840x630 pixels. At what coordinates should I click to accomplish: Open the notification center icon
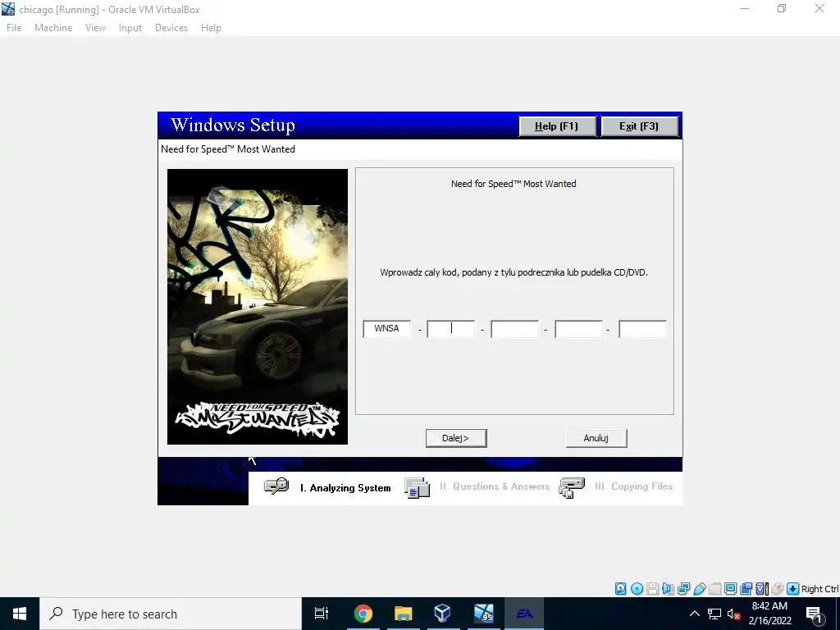815,614
